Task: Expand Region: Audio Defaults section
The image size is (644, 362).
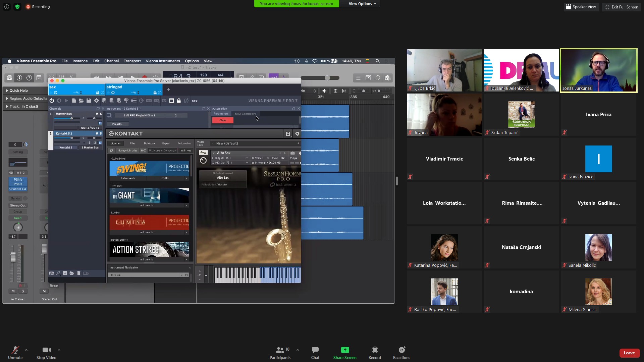Action: tap(7, 99)
